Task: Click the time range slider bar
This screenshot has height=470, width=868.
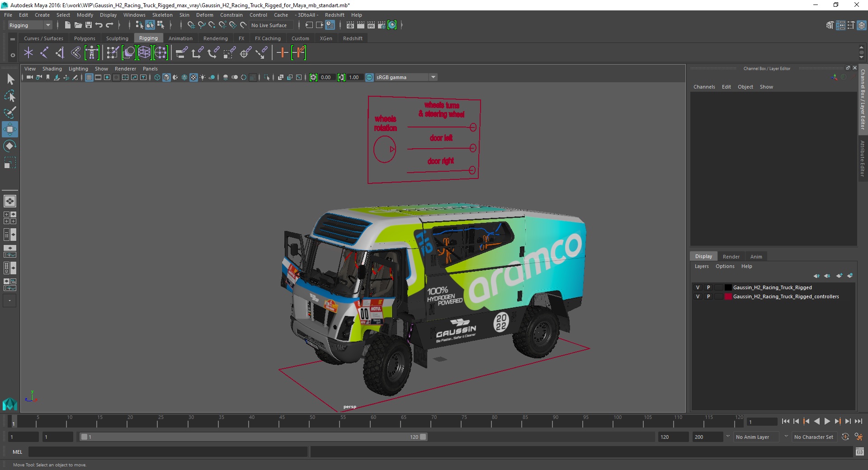Action: point(253,437)
